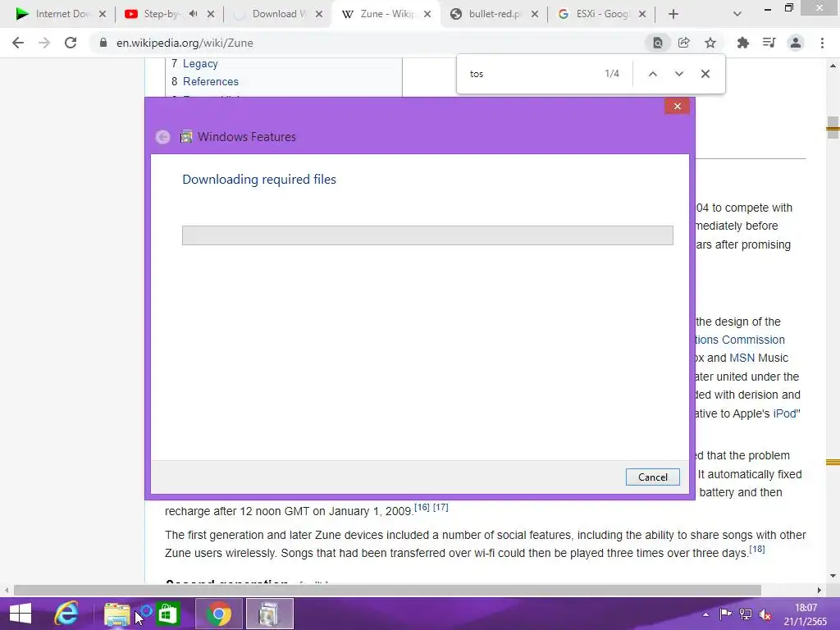Viewport: 840px width, 630px height.
Task: Open References contents link
Action: [x=211, y=81]
